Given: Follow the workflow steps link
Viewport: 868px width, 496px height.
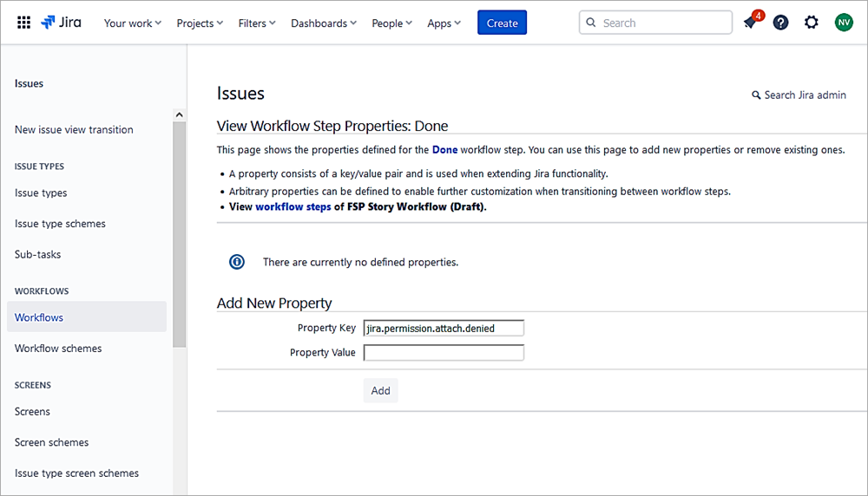Looking at the screenshot, I should point(293,207).
